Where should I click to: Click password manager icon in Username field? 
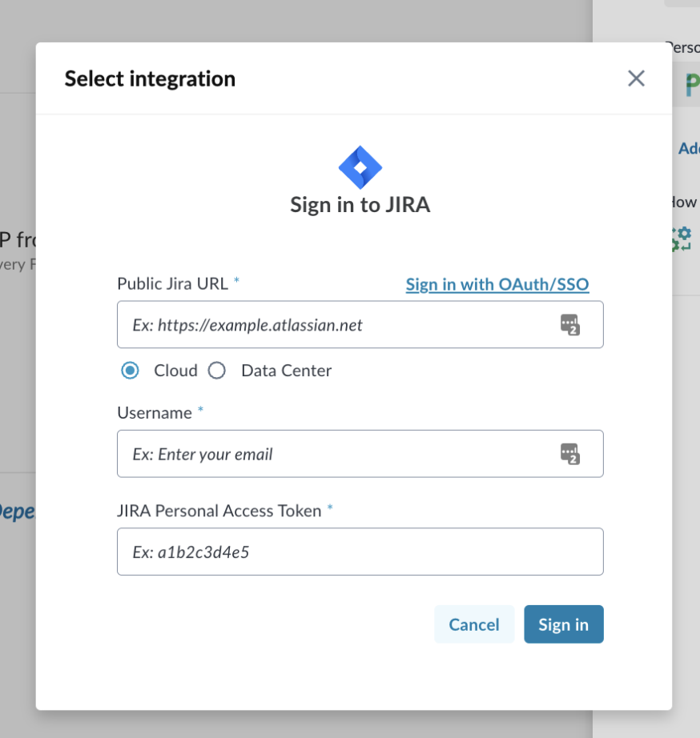click(x=570, y=454)
